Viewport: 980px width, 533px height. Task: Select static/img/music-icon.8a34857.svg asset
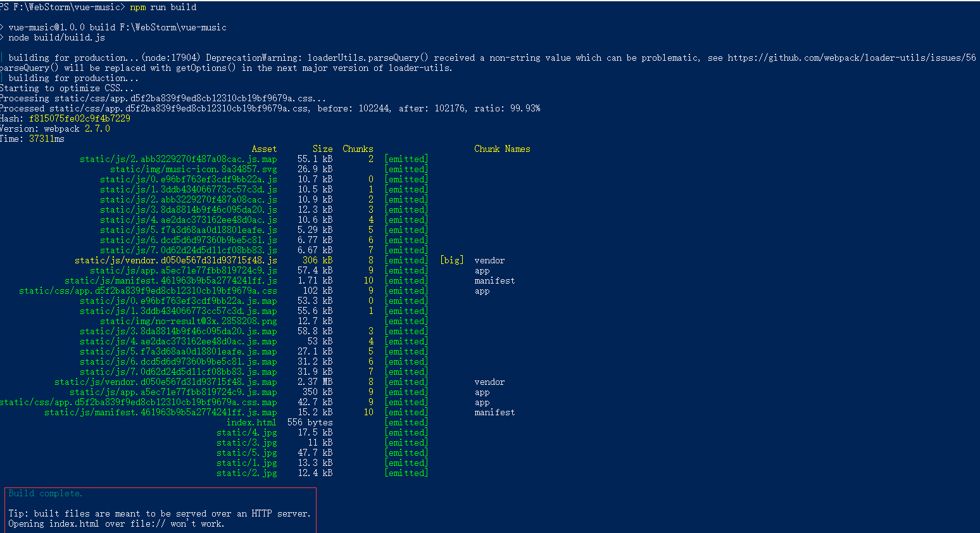pos(194,169)
